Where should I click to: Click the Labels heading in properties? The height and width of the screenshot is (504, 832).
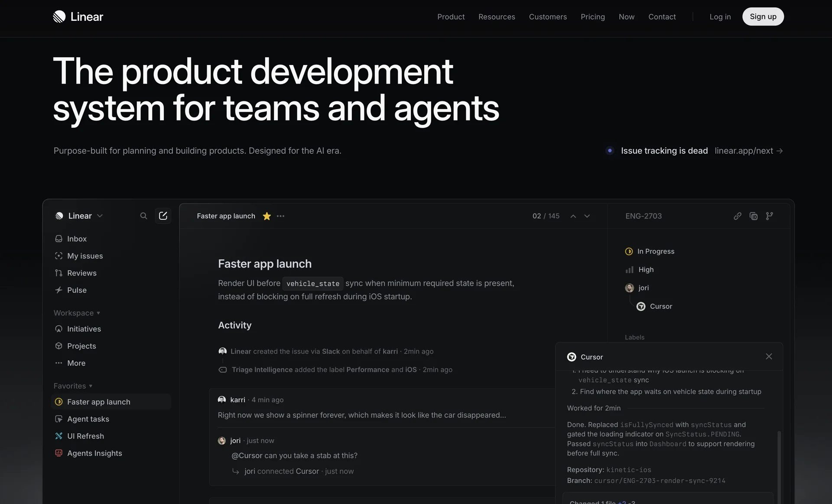click(x=634, y=337)
